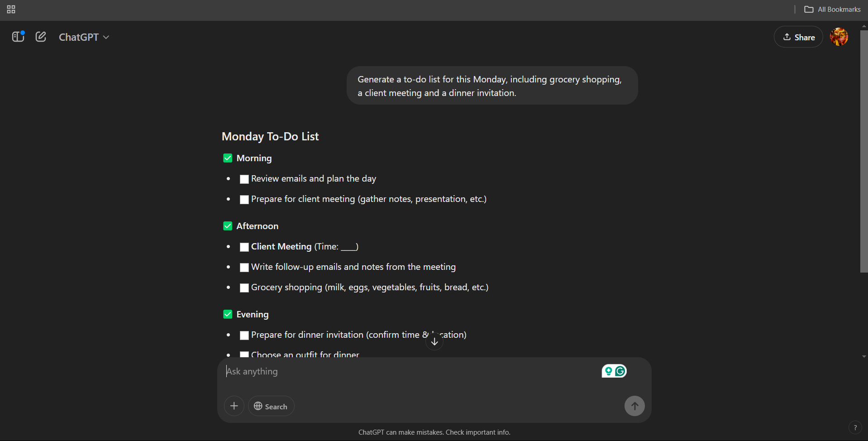This screenshot has height=441, width=868.
Task: Select the Evening section heading
Action: [x=252, y=314]
